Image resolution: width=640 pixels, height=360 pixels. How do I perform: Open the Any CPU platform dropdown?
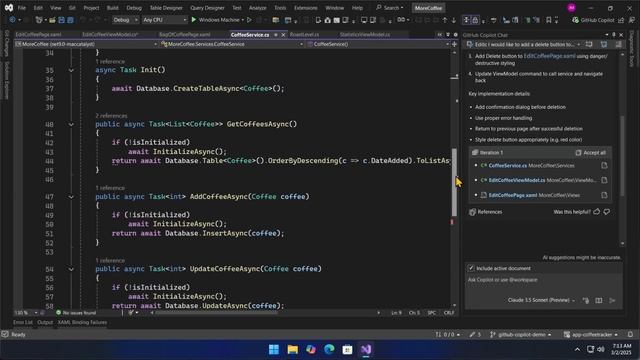click(x=164, y=20)
